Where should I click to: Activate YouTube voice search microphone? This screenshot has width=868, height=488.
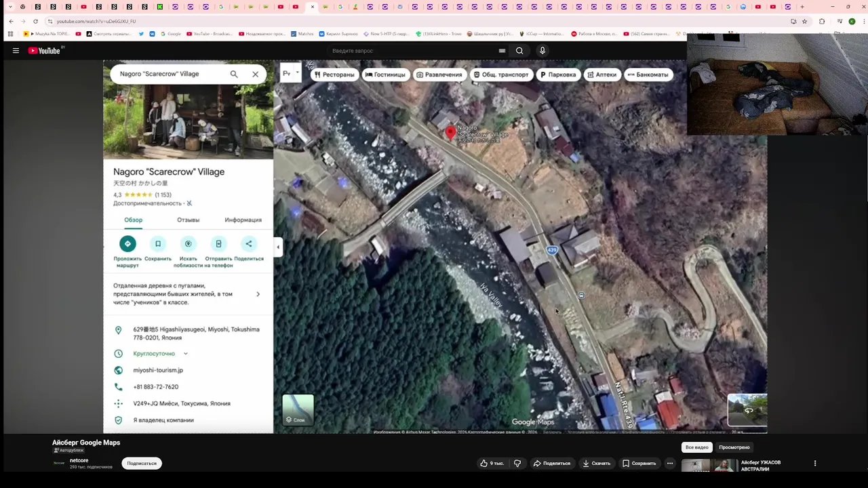point(542,51)
